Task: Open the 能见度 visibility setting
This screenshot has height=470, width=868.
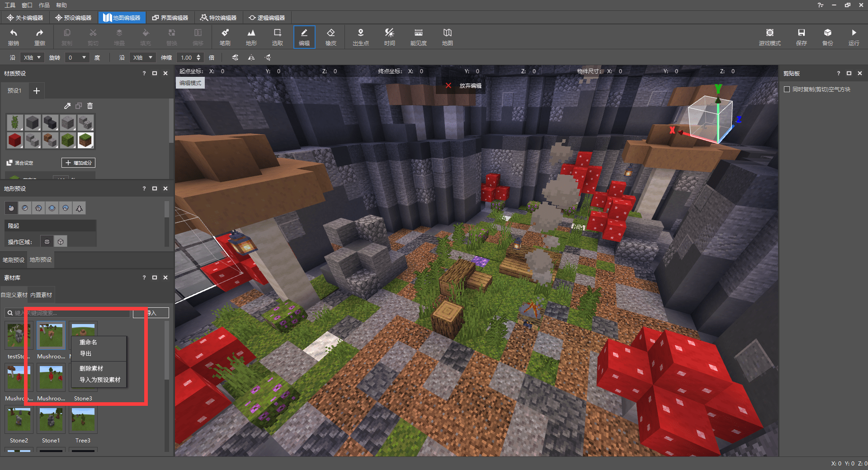Action: pos(419,36)
